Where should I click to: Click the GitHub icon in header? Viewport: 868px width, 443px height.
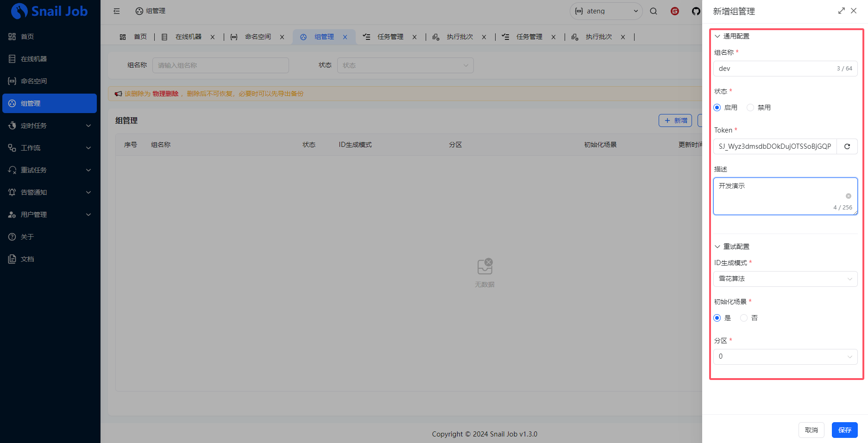(x=696, y=11)
